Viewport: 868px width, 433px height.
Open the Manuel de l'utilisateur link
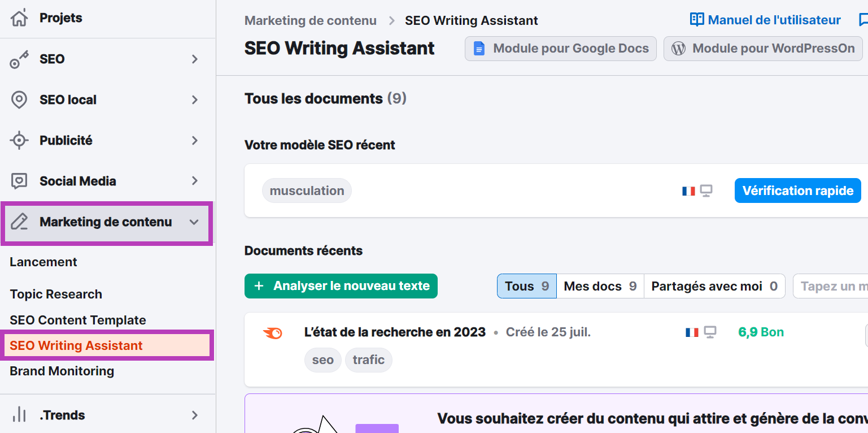[x=774, y=20]
